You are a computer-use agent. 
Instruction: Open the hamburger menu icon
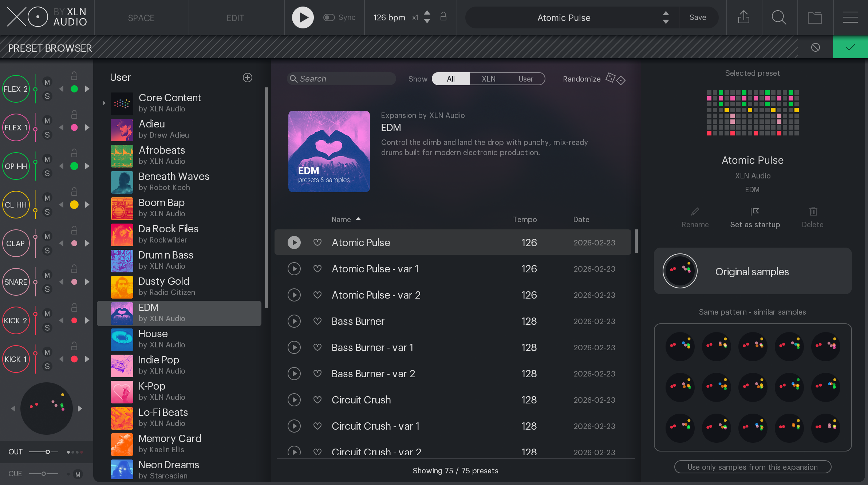click(850, 17)
